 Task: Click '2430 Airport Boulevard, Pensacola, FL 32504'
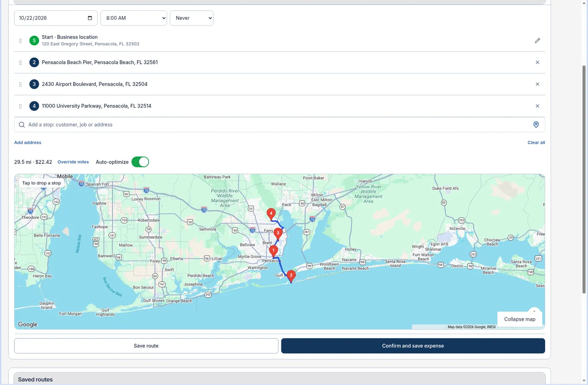94,84
